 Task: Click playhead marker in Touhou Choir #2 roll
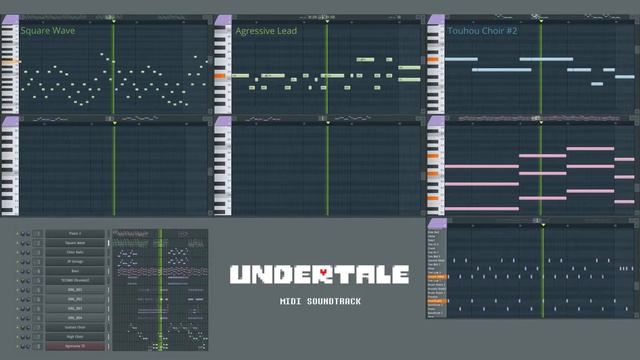point(541,20)
